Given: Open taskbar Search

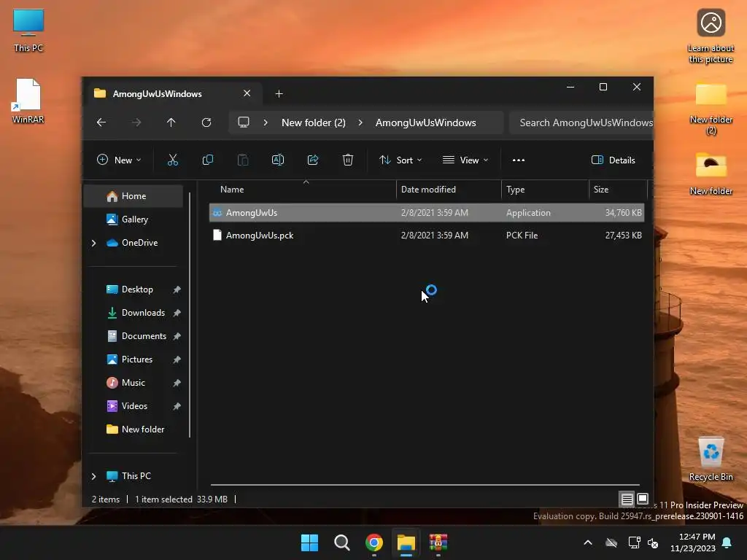Looking at the screenshot, I should [341, 542].
